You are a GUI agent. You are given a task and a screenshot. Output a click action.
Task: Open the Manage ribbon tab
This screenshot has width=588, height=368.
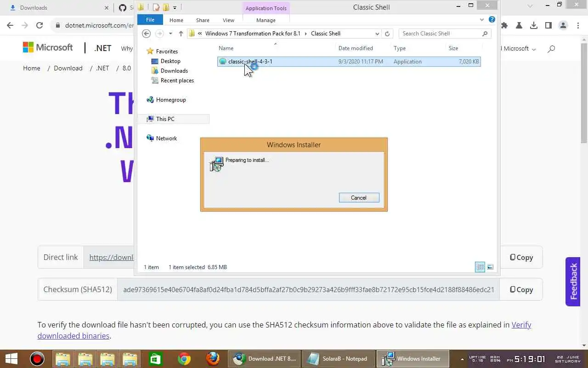pos(266,20)
